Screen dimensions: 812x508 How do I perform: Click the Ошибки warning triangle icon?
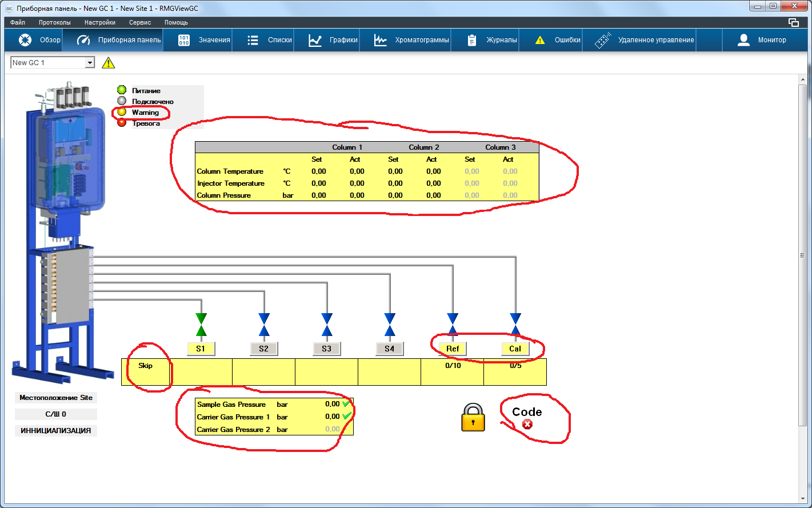(x=540, y=40)
